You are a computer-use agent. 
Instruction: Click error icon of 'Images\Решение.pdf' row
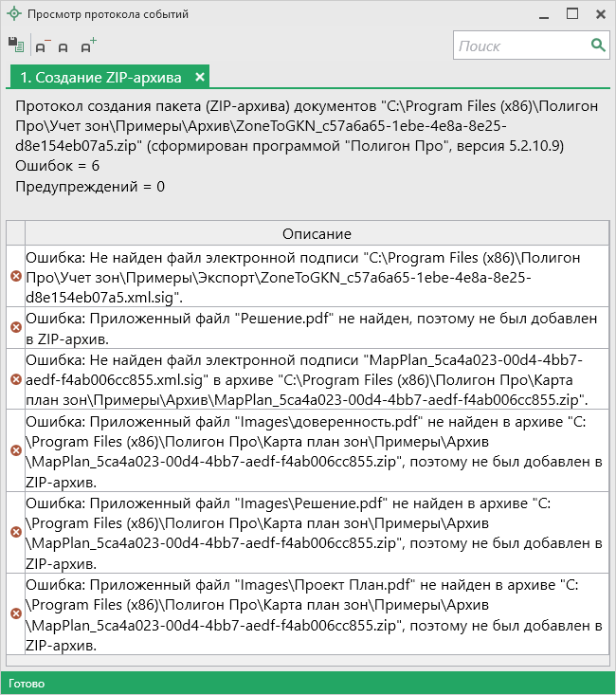pos(15,532)
